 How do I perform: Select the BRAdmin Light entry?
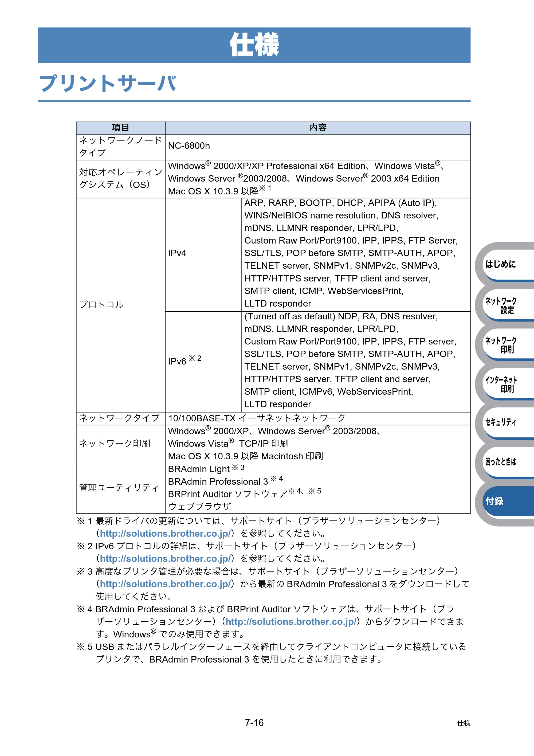coord(206,469)
